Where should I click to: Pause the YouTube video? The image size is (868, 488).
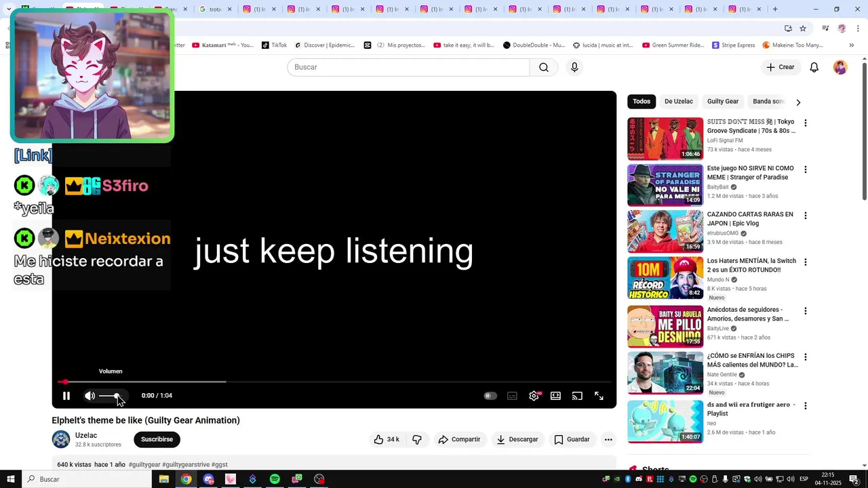[x=66, y=396]
